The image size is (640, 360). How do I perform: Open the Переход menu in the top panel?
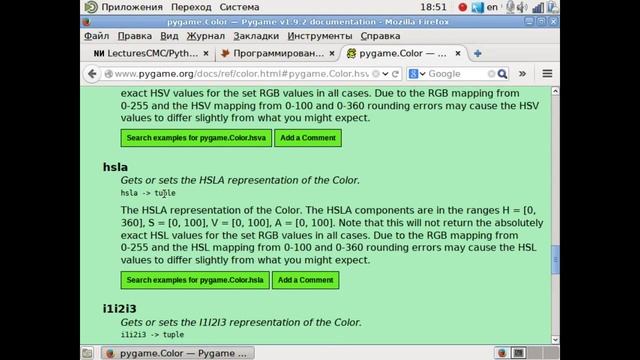point(191,7)
